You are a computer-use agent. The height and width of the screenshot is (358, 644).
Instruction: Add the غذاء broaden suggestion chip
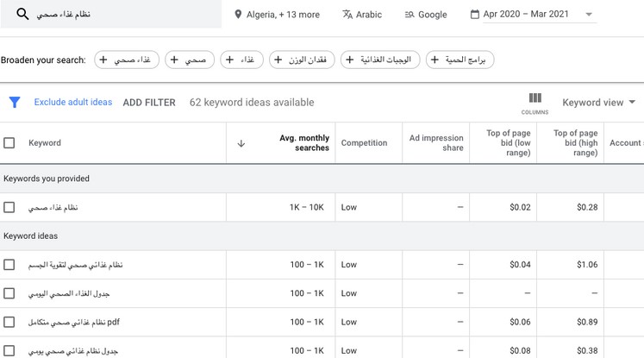[x=241, y=60]
